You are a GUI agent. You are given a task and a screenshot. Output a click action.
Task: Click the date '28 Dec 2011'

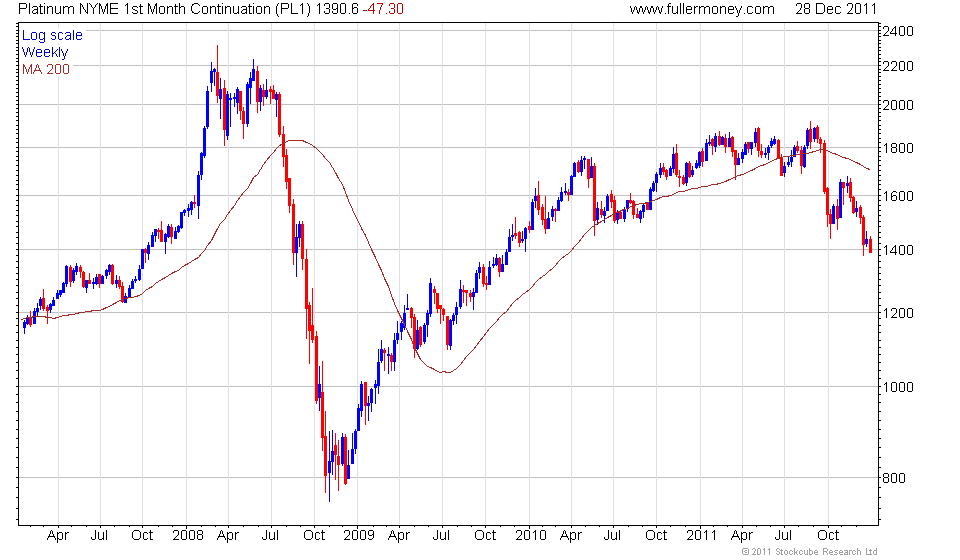(x=836, y=9)
